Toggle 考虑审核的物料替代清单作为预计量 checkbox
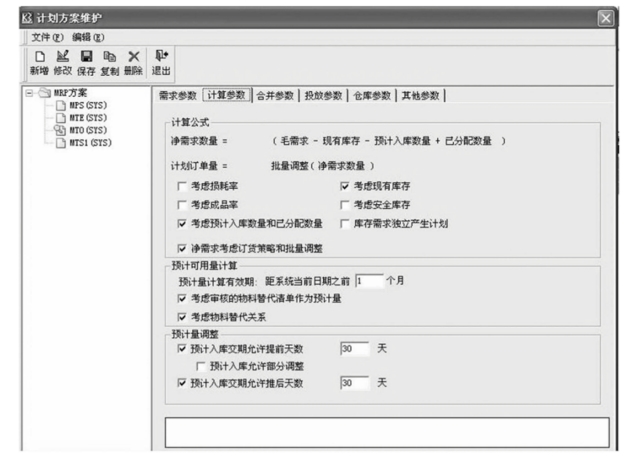This screenshot has width=638, height=463. (182, 299)
